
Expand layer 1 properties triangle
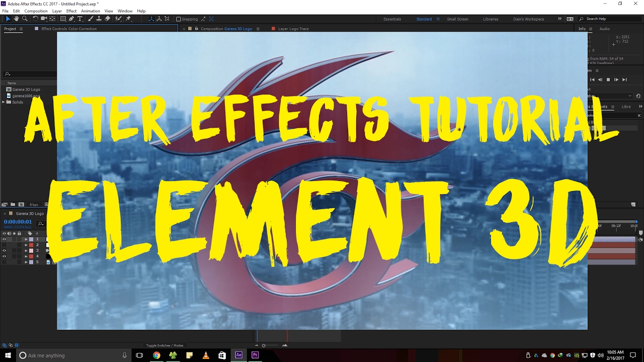[x=26, y=239]
